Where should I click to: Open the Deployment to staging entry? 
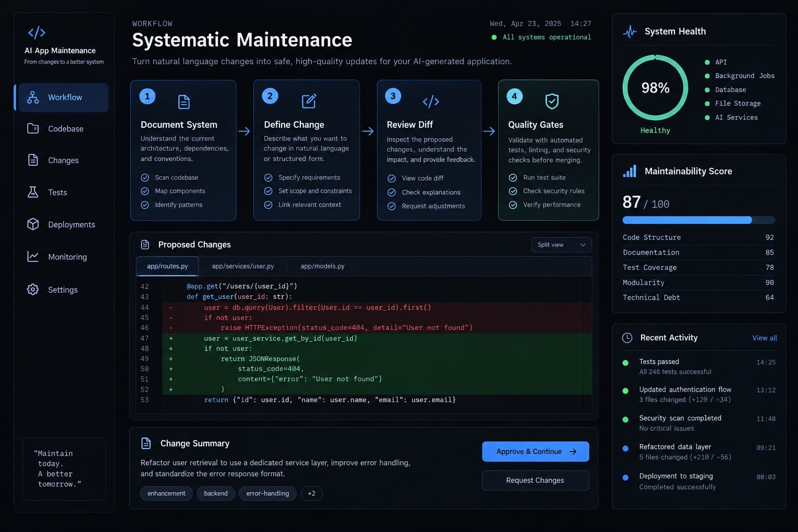[x=699, y=481]
